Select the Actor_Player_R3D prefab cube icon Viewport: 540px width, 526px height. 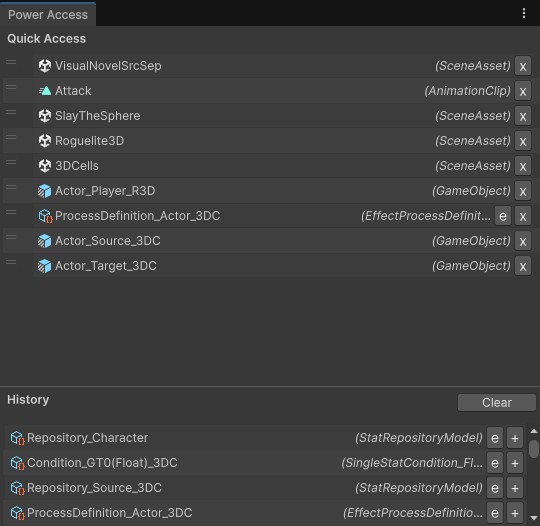click(45, 191)
